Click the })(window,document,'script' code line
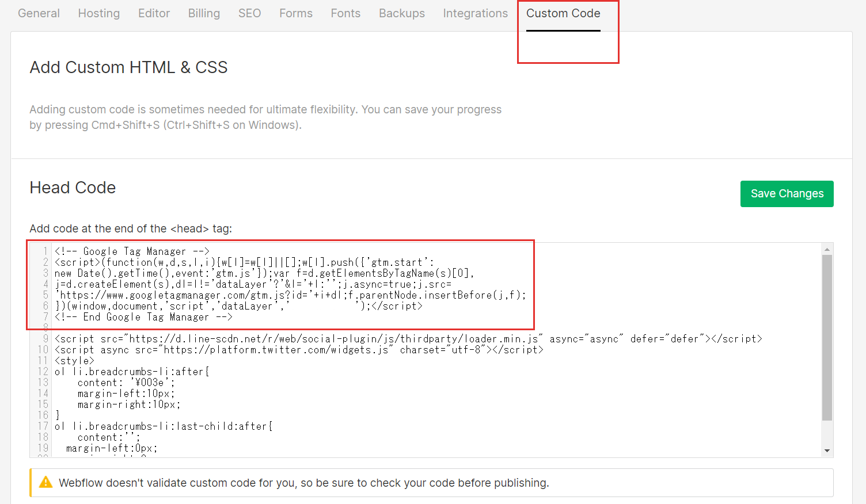 (x=239, y=306)
